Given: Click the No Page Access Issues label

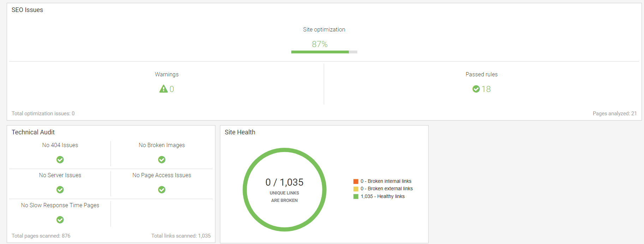Looking at the screenshot, I should click(162, 175).
